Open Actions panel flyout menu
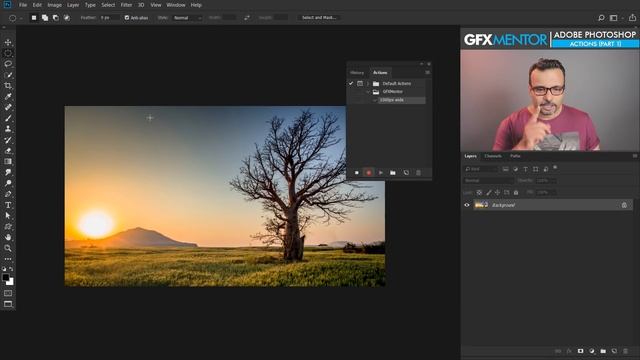This screenshot has height=360, width=640. click(427, 73)
